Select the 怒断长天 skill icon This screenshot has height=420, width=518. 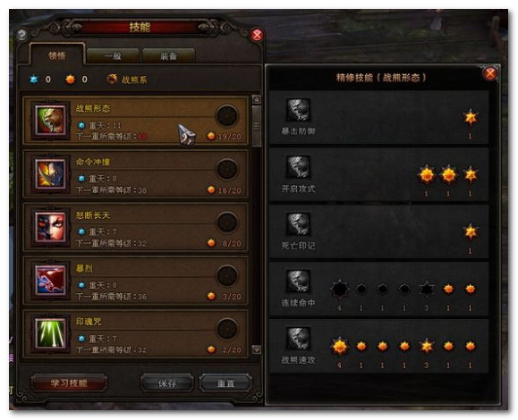[50, 227]
